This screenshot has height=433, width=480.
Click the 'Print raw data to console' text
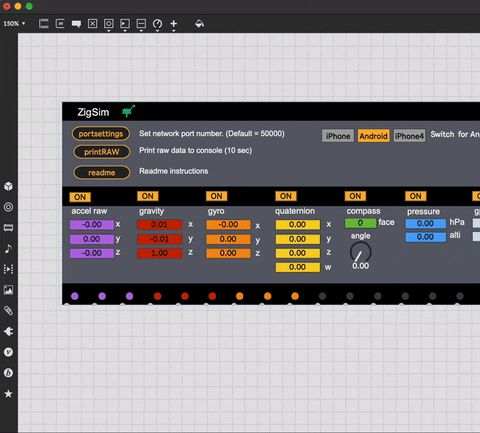(195, 150)
